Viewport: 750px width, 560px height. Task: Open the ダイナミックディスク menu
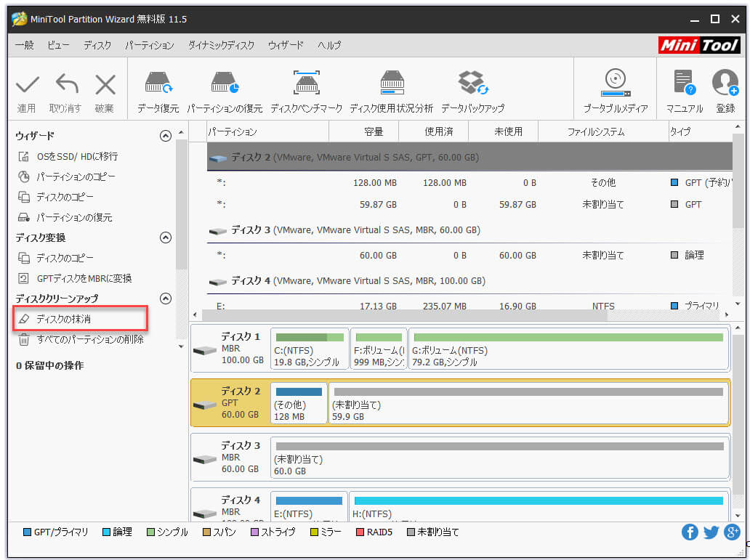coord(222,45)
